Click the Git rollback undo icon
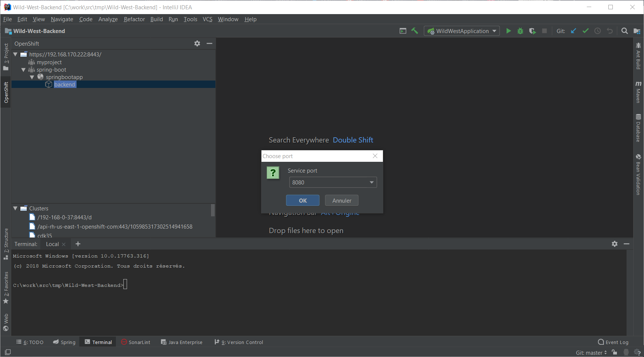This screenshot has height=357, width=644. [609, 31]
